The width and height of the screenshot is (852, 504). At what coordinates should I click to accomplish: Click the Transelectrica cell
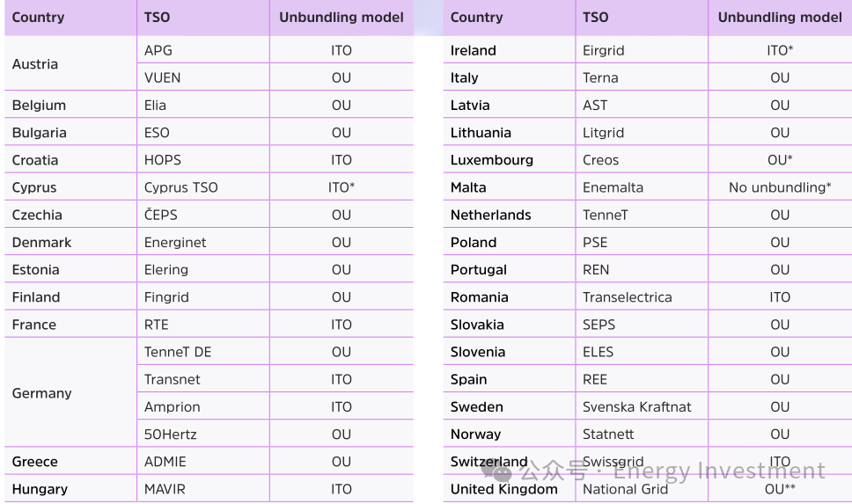click(627, 297)
